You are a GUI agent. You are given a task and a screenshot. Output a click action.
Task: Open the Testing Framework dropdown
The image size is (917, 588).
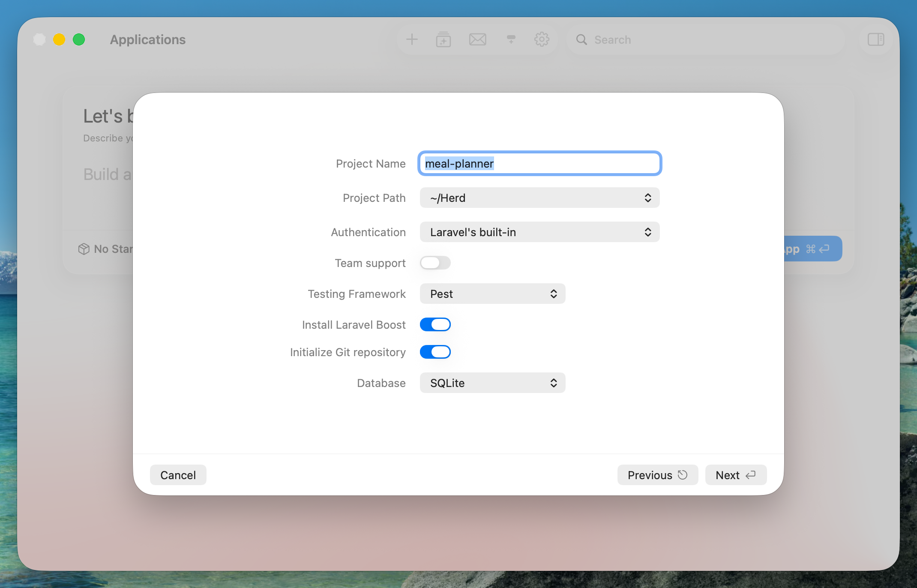coord(493,294)
